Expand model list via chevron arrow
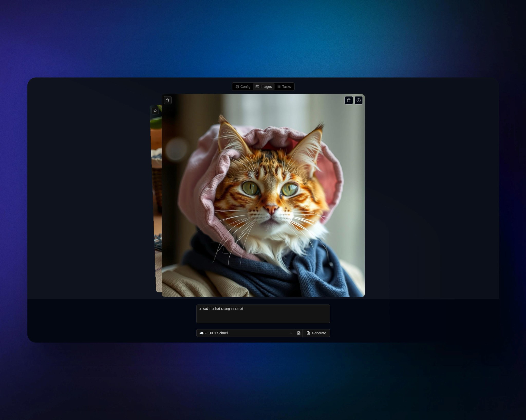Viewport: 526px width, 420px height. pos(291,333)
